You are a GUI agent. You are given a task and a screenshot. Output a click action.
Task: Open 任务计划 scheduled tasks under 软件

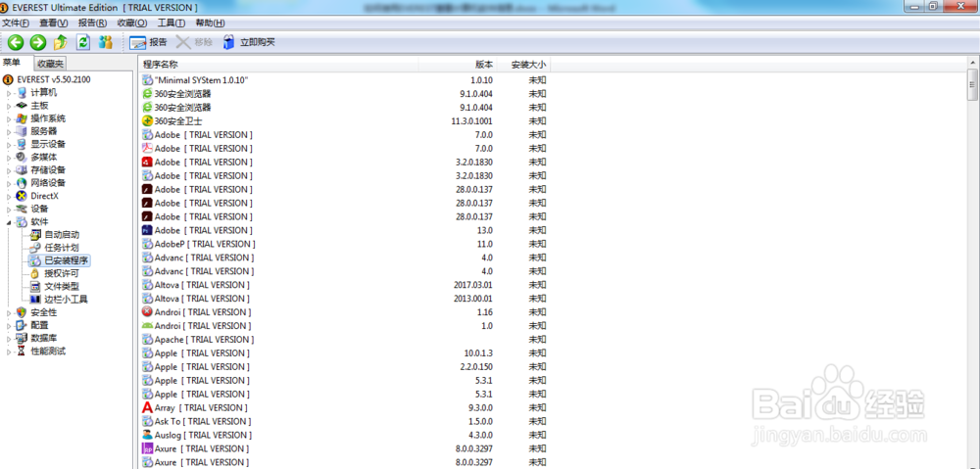[x=54, y=248]
